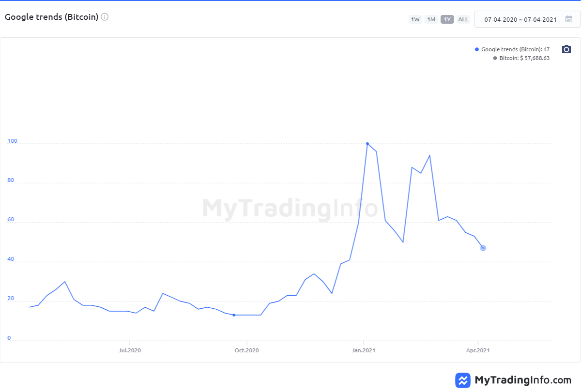The image size is (581, 392).
Task: Click the MyTradingInfo logo icon
Action: pyautogui.click(x=463, y=380)
